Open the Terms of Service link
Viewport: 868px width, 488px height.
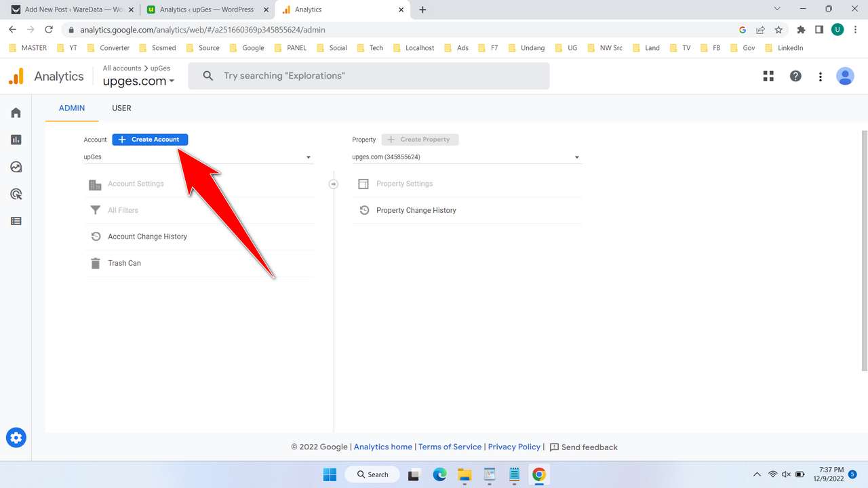coord(450,447)
